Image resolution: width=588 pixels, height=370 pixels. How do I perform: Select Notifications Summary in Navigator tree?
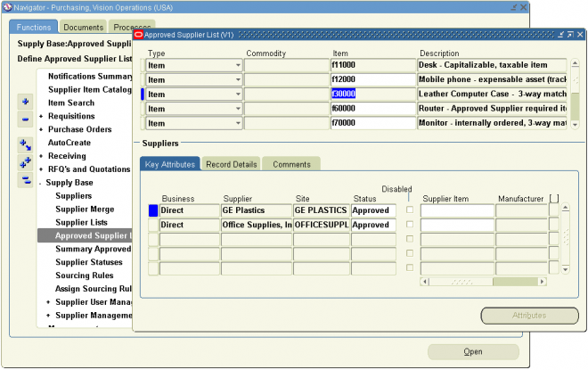tap(90, 76)
